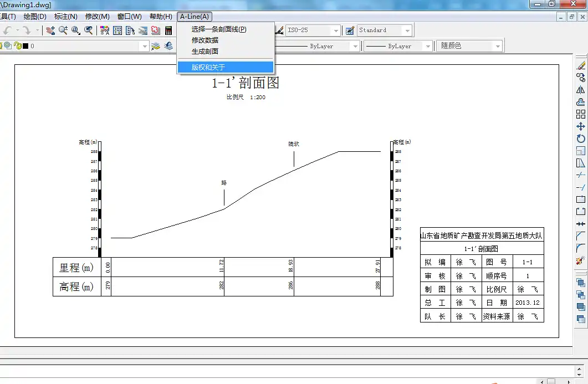Expand the layer 0 dropdown list
The height and width of the screenshot is (384, 588).
(145, 46)
